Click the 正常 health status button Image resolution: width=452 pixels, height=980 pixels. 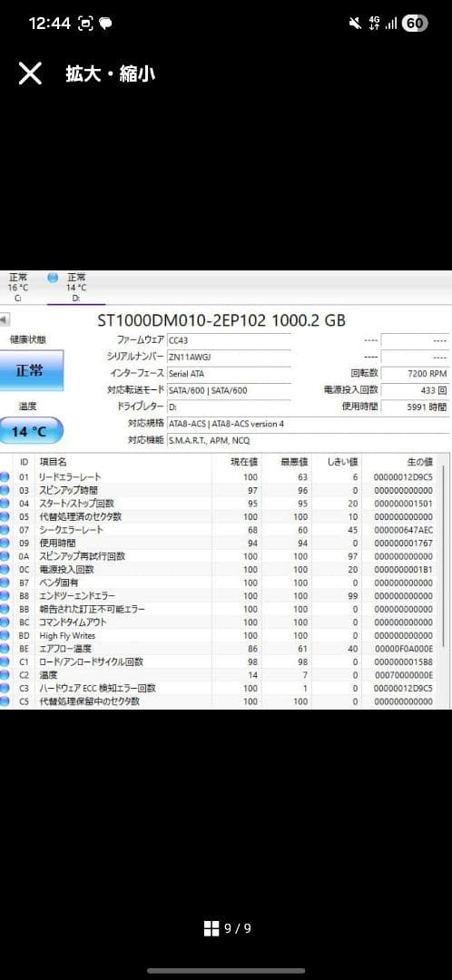click(30, 370)
